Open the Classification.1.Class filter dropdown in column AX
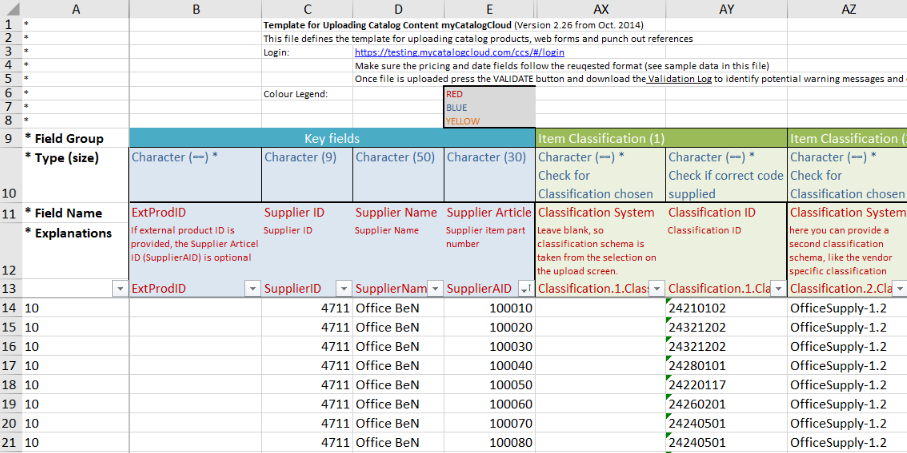The width and height of the screenshot is (907, 453). pyautogui.click(x=656, y=288)
